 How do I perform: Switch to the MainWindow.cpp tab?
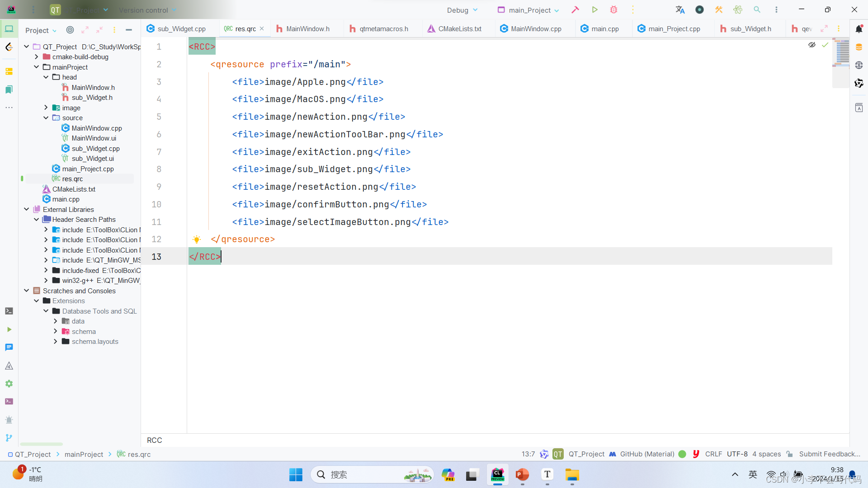coord(531,29)
